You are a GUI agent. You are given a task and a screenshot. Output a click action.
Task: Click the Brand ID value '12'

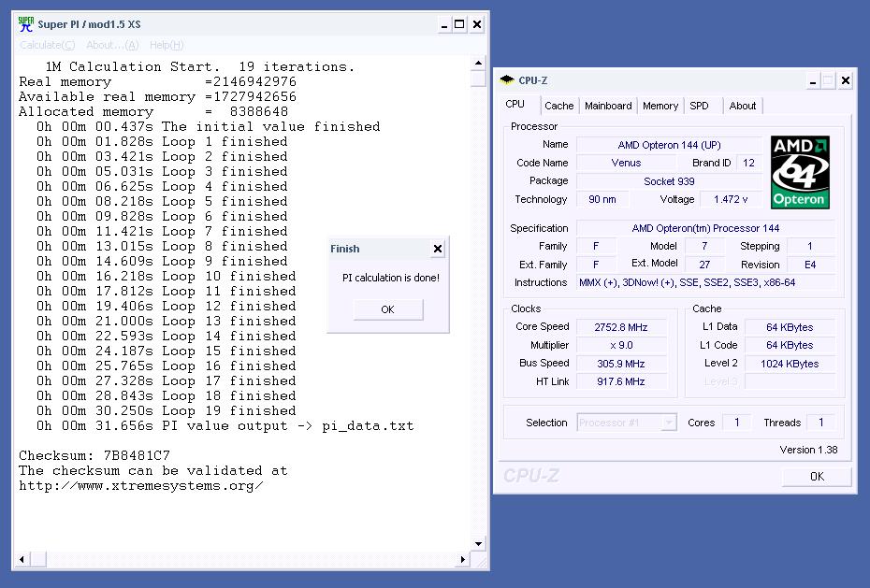[748, 163]
